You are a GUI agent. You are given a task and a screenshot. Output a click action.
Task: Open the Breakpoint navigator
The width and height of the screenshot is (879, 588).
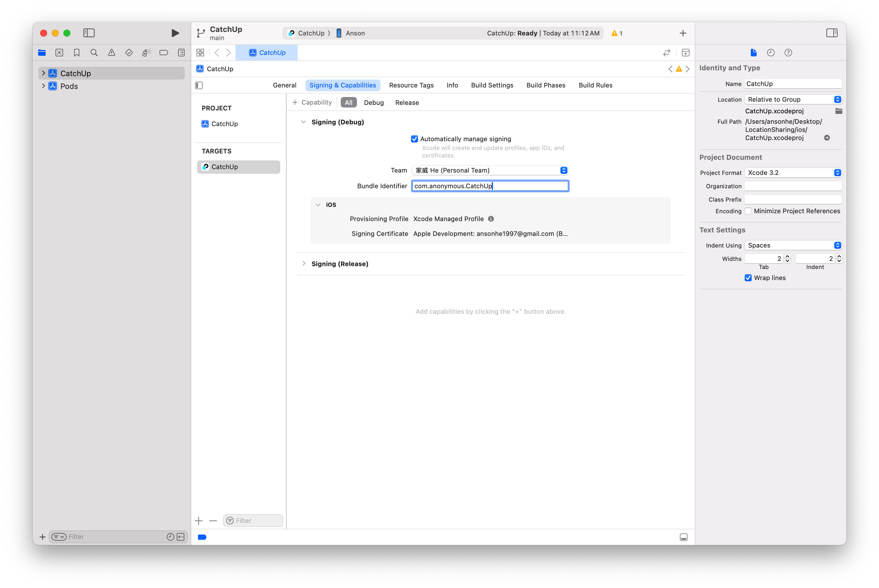click(x=164, y=53)
